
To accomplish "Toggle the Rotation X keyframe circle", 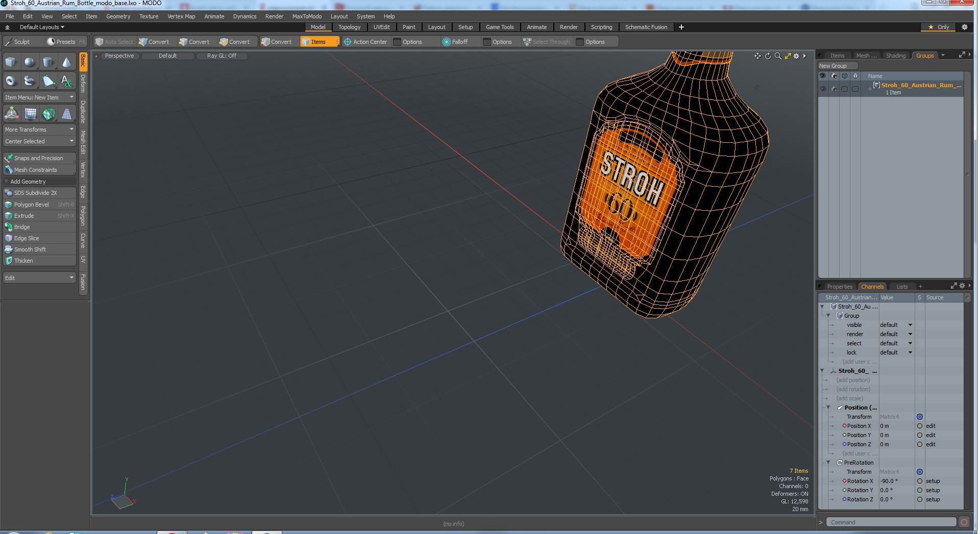I will pyautogui.click(x=920, y=481).
